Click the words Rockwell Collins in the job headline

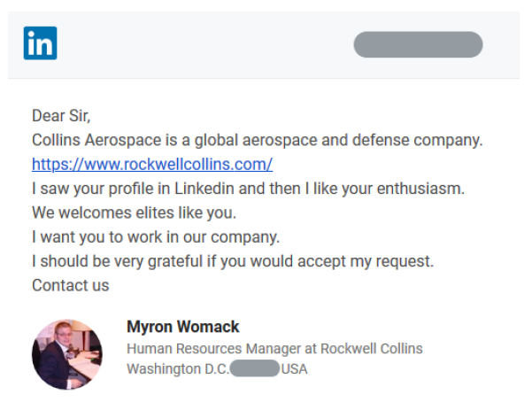(372, 349)
